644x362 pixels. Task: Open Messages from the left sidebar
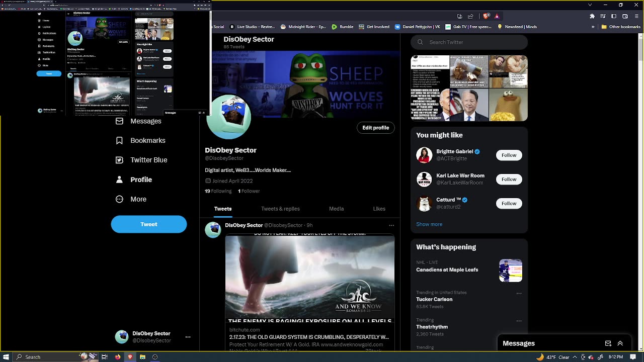138,121
